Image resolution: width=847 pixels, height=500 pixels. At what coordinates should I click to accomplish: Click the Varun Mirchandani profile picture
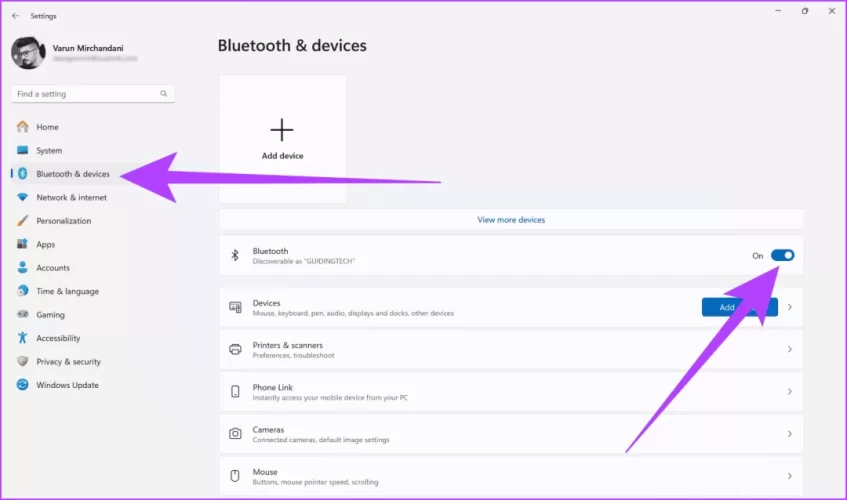28,52
